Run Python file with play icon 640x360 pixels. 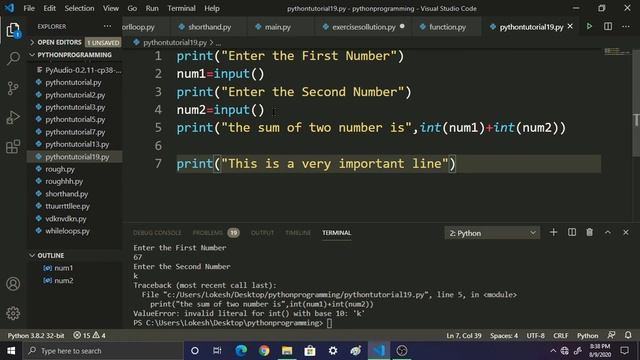pos(589,27)
